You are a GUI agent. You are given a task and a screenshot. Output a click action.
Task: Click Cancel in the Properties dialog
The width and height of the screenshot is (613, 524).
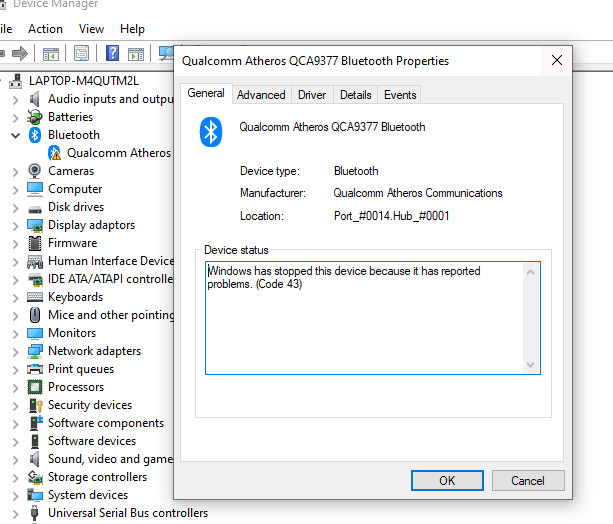pyautogui.click(x=528, y=481)
